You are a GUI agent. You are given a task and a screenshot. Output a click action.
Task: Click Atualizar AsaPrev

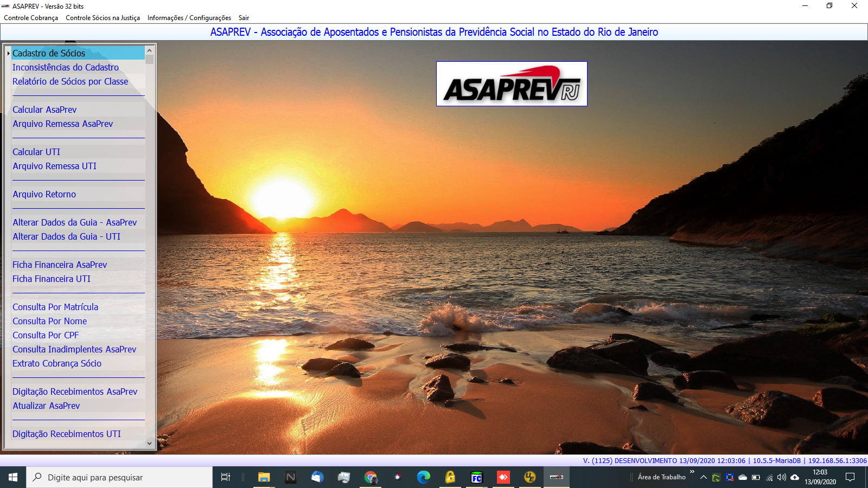(x=78, y=406)
